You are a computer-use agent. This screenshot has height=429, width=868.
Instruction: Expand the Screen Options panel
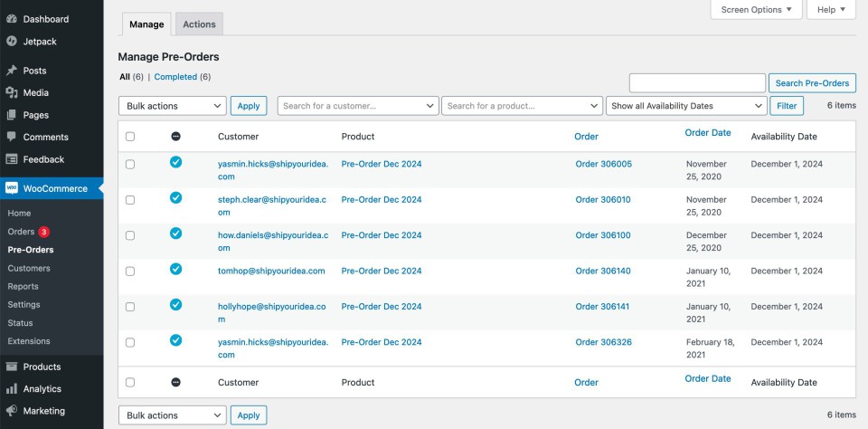tap(756, 10)
